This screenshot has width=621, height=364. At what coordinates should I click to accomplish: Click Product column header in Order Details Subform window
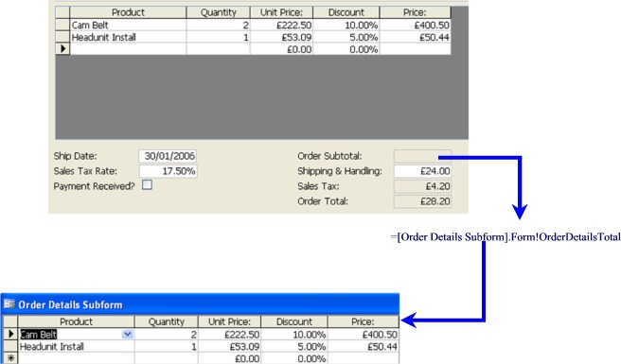(76, 321)
